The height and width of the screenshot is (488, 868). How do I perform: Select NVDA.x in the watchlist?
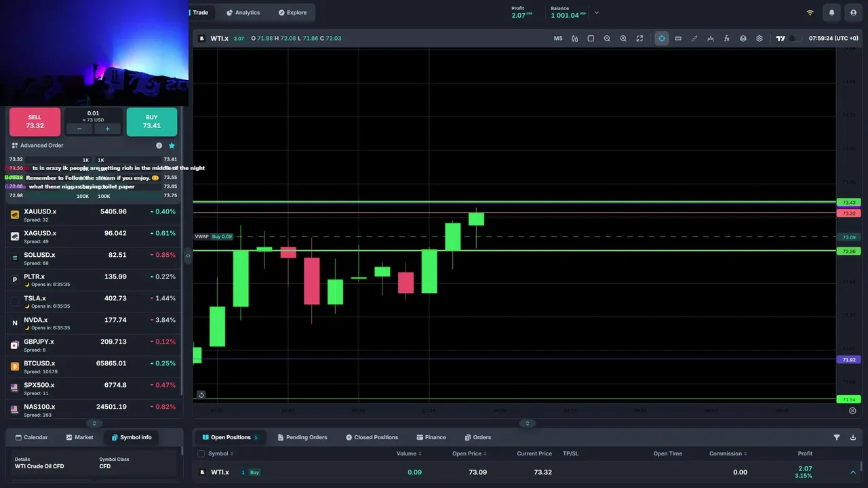(x=93, y=323)
